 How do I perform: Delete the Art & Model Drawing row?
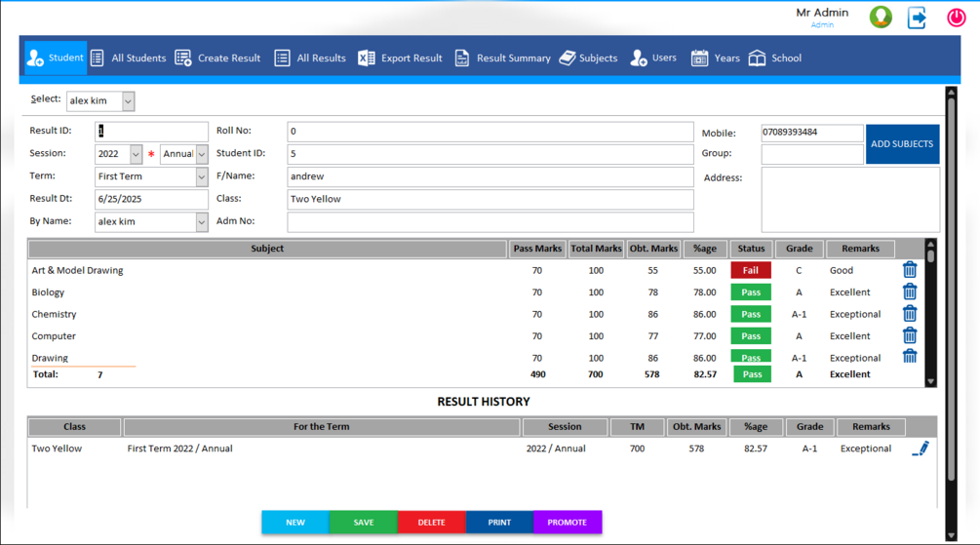click(x=910, y=270)
